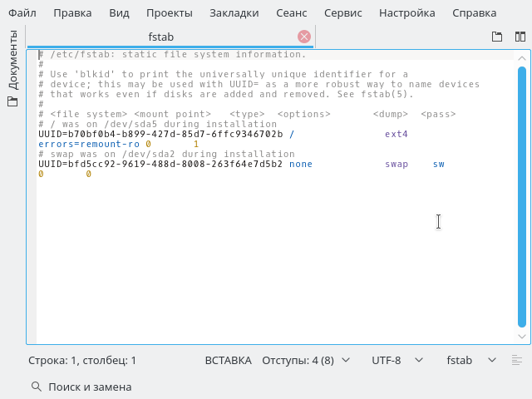Toggle ВСТАВКА insert mode
Viewport: 532px width, 399px height.
(229, 360)
